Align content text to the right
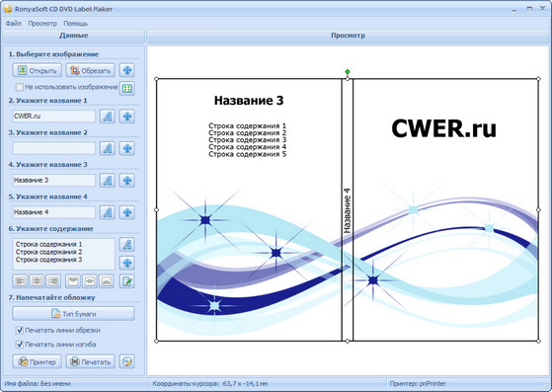 pyautogui.click(x=53, y=281)
